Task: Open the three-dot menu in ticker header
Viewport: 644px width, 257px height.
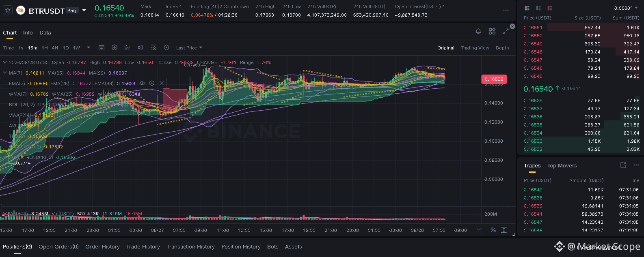Action: 506,10
